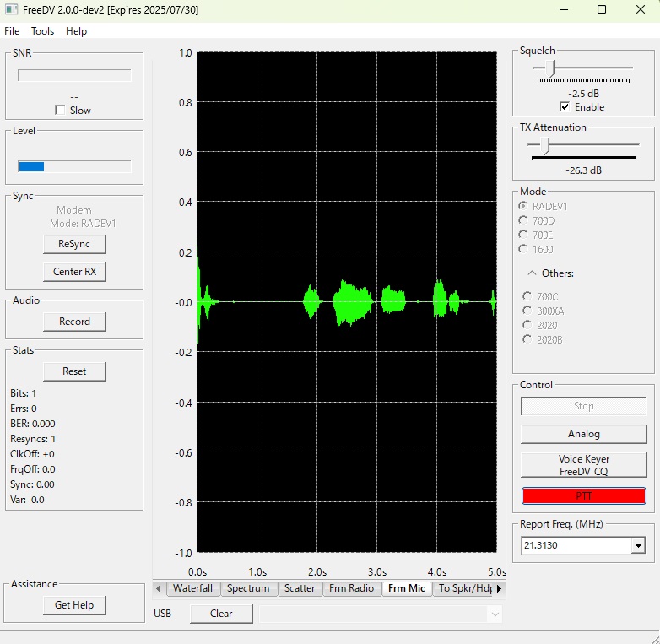This screenshot has height=644, width=660.
Task: Start audio with the Record button
Action: [74, 322]
